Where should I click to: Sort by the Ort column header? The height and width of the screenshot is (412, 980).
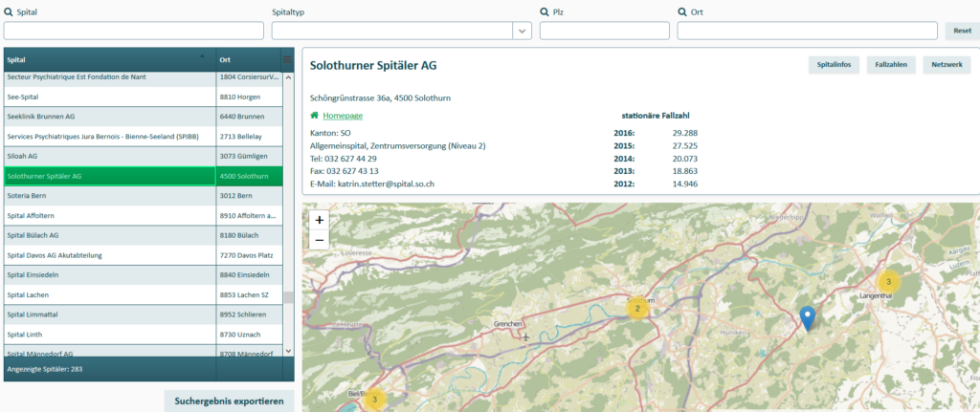[x=250, y=60]
